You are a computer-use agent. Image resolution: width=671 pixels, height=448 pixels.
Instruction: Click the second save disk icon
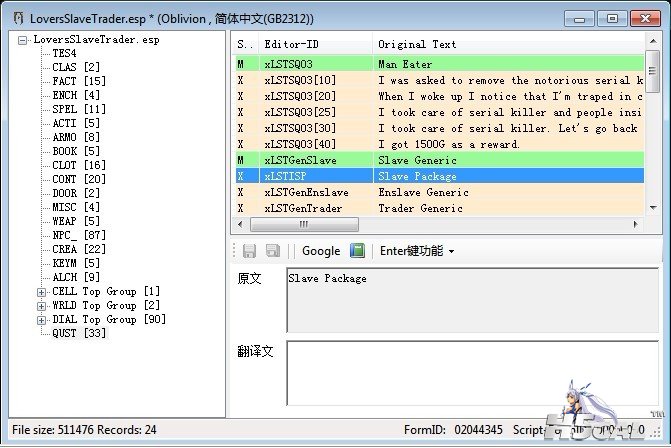(x=273, y=251)
